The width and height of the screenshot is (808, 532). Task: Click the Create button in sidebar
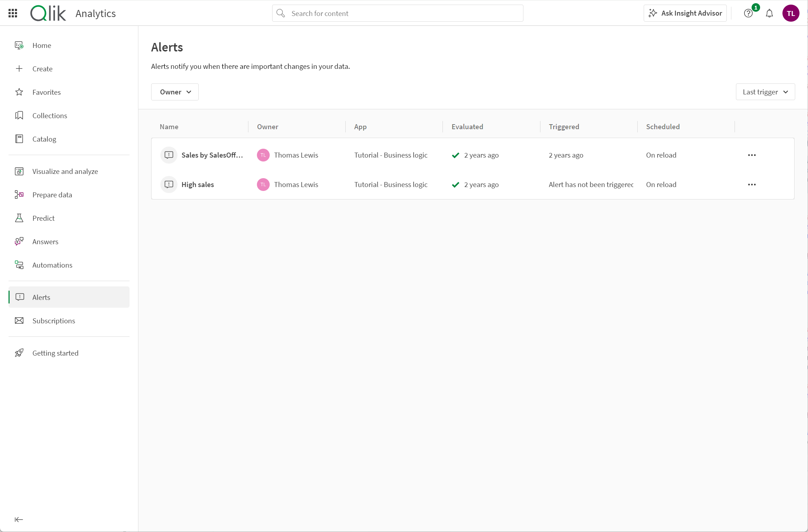(42, 68)
